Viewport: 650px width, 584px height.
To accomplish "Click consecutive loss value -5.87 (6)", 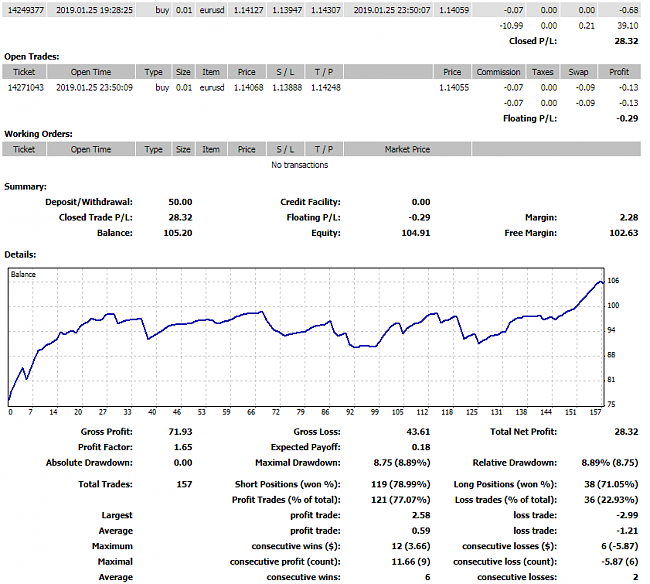I will pos(620,562).
